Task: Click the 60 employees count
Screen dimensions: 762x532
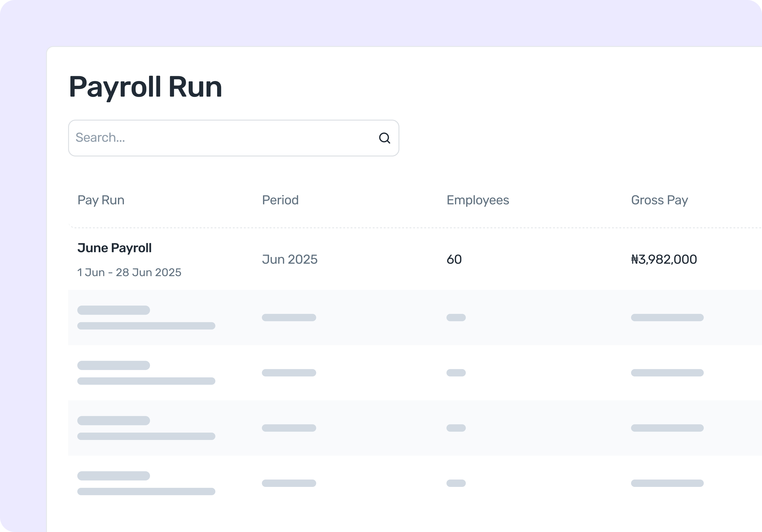Action: click(x=454, y=260)
